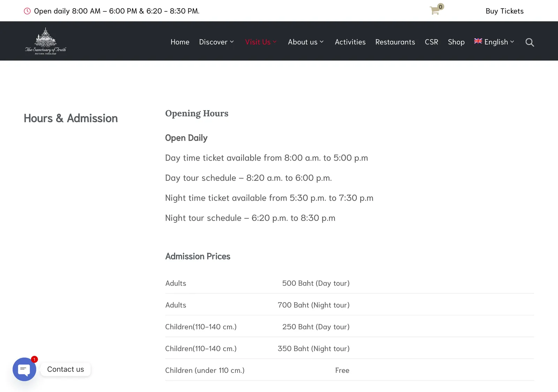Click the 500 Baht (Day tour) price
Viewport: 558px width, 392px height.
click(316, 283)
